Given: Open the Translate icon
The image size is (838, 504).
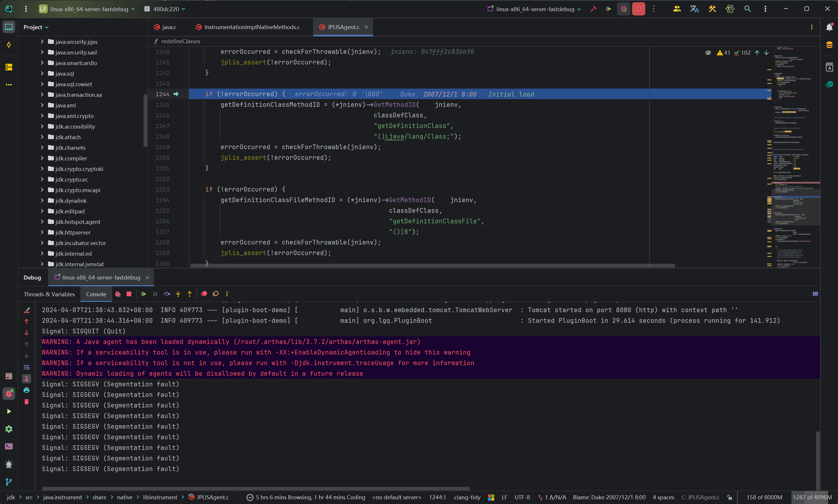Looking at the screenshot, I should (694, 9).
